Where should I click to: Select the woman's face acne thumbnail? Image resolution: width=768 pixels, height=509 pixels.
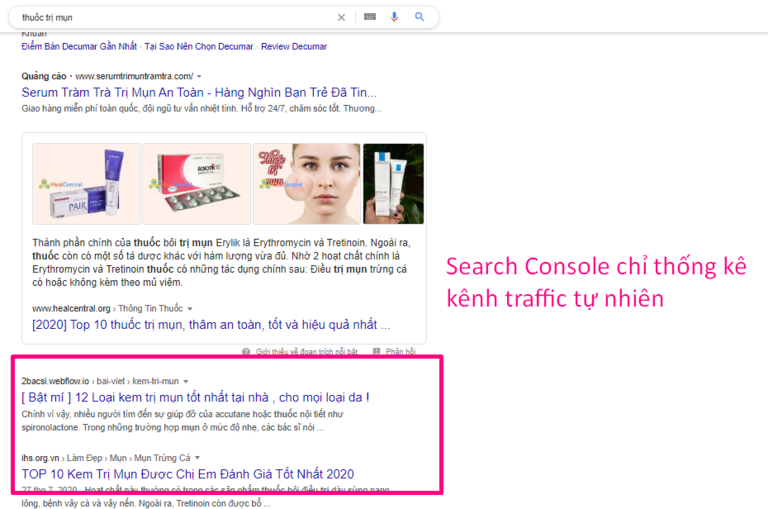pyautogui.click(x=306, y=184)
